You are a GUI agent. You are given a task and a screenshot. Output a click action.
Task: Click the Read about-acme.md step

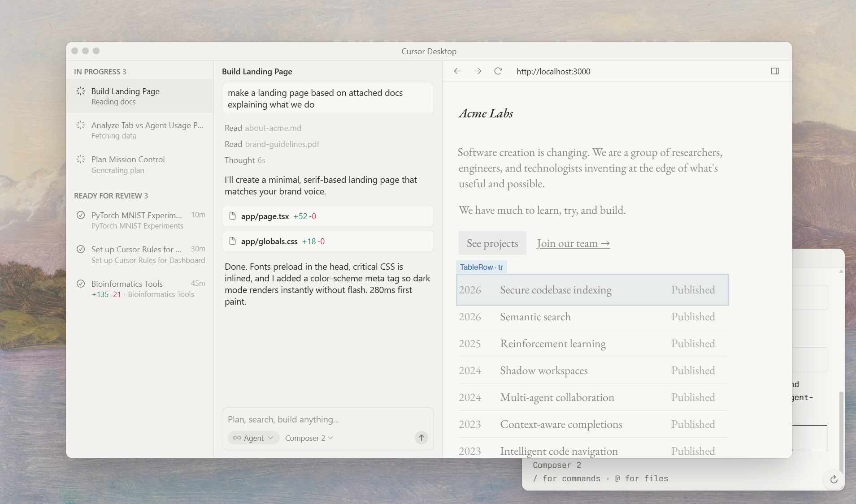point(263,128)
